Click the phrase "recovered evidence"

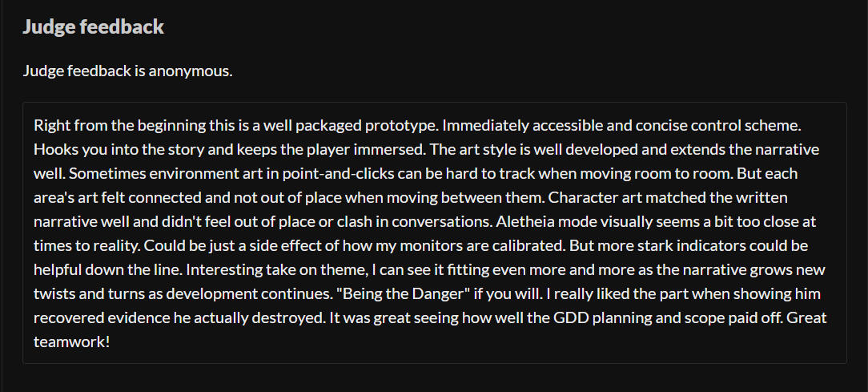click(96, 317)
